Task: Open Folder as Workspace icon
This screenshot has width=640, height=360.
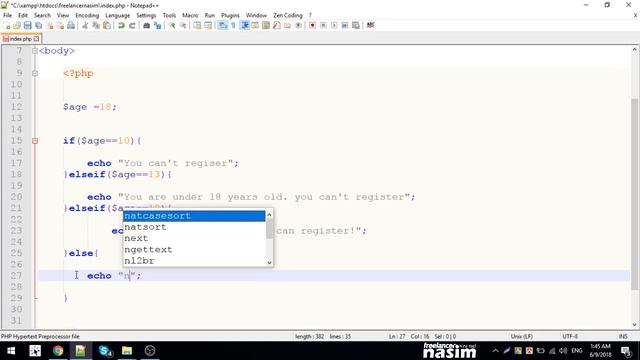Action: 287,25
